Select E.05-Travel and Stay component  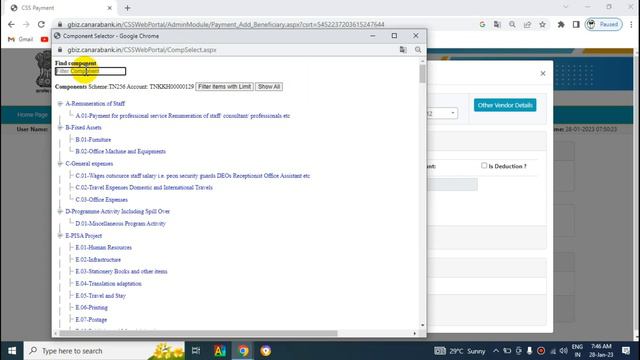coord(100,296)
